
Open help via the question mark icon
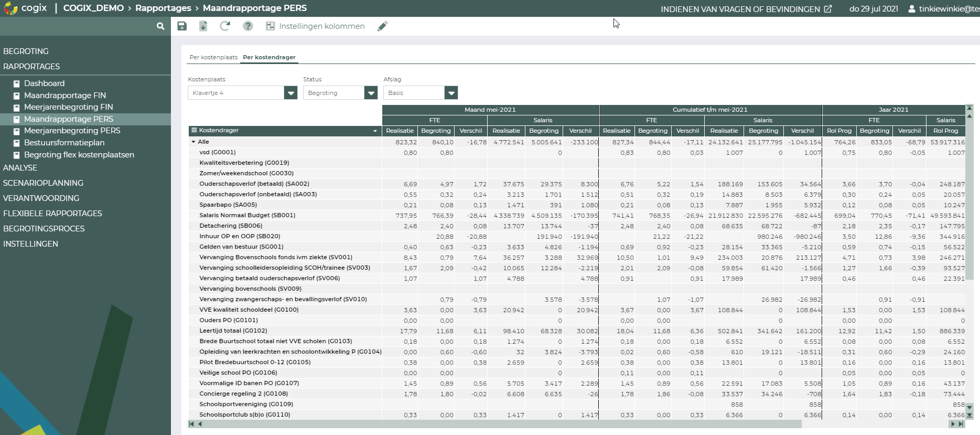coord(248,26)
